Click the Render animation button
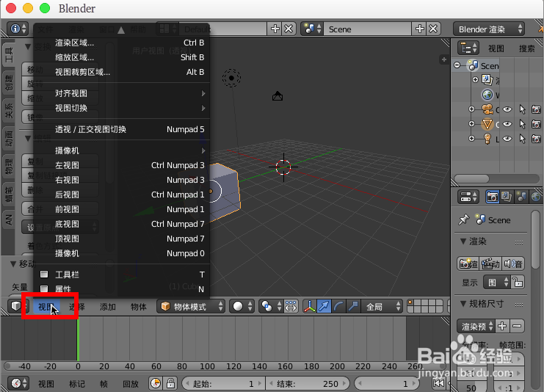 (490, 264)
